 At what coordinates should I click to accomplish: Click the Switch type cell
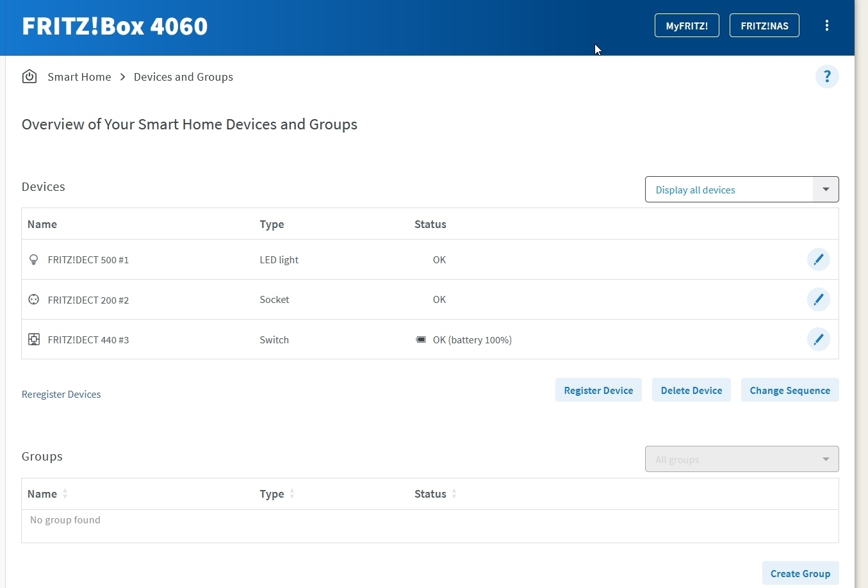point(274,340)
